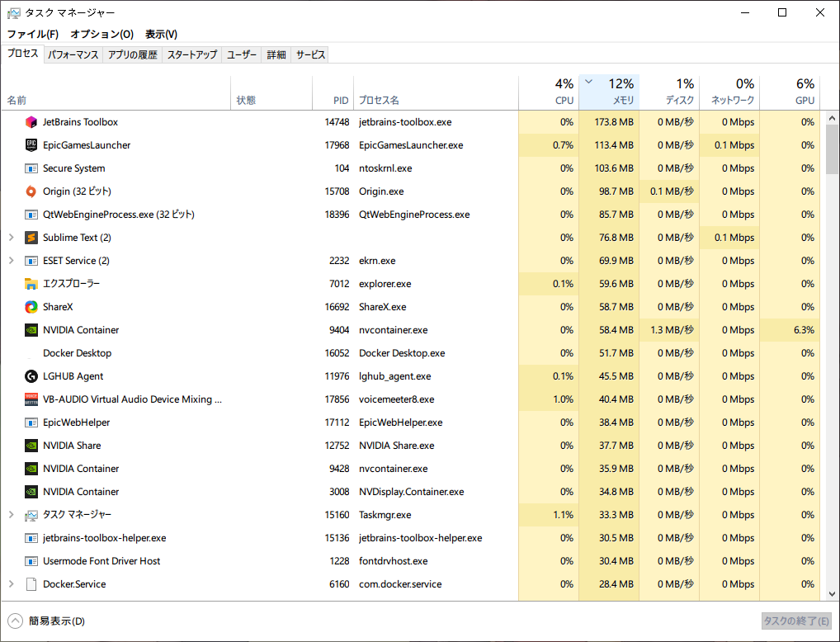Click the EpicGamesLauncher process icon
The height and width of the screenshot is (642, 840).
click(x=31, y=145)
